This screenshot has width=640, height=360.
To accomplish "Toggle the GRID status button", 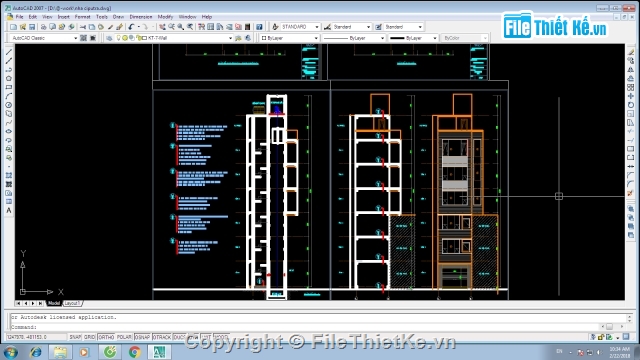I will [89, 337].
